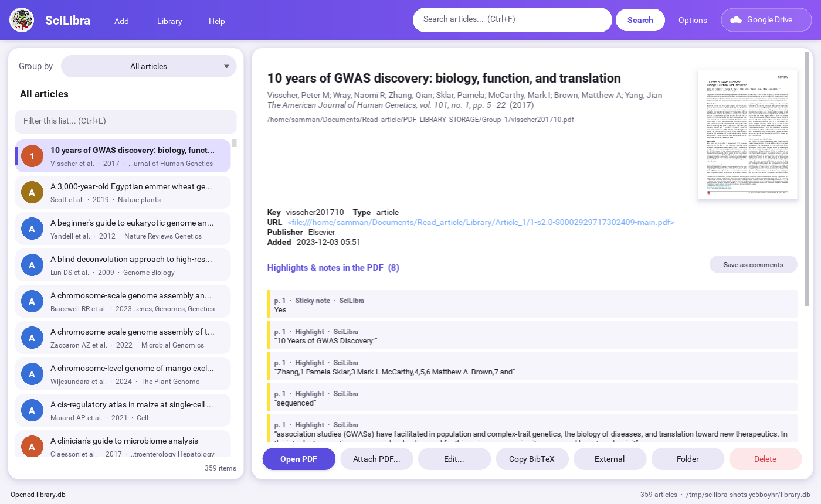Viewport: 821px width, 504px height.
Task: Open the Help menu
Action: pos(217,21)
